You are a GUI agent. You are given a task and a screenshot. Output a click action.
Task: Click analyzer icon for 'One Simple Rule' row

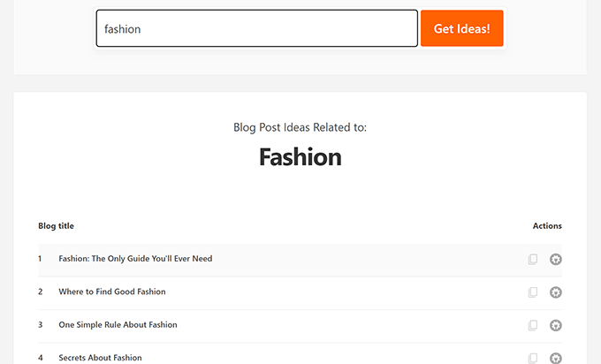coord(555,325)
